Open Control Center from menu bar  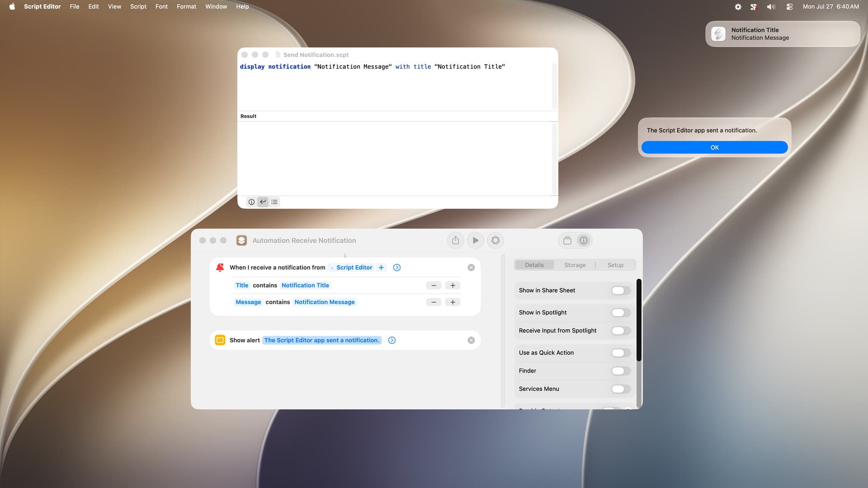click(x=789, y=7)
